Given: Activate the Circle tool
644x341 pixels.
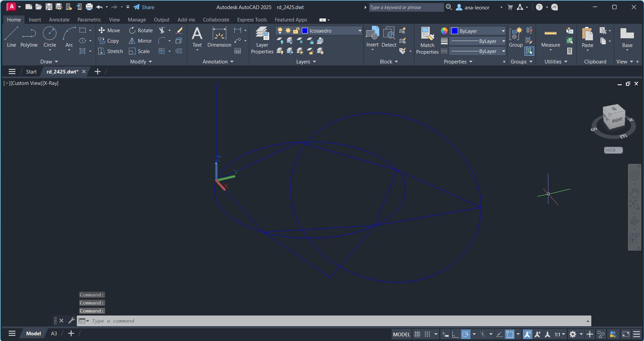Looking at the screenshot, I should coord(50,37).
